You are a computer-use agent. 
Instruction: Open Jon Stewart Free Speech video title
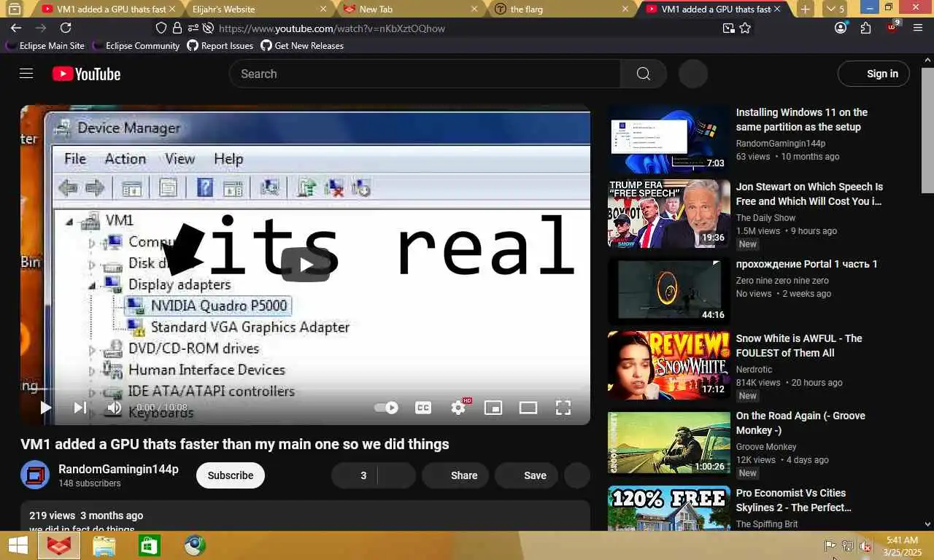click(809, 194)
